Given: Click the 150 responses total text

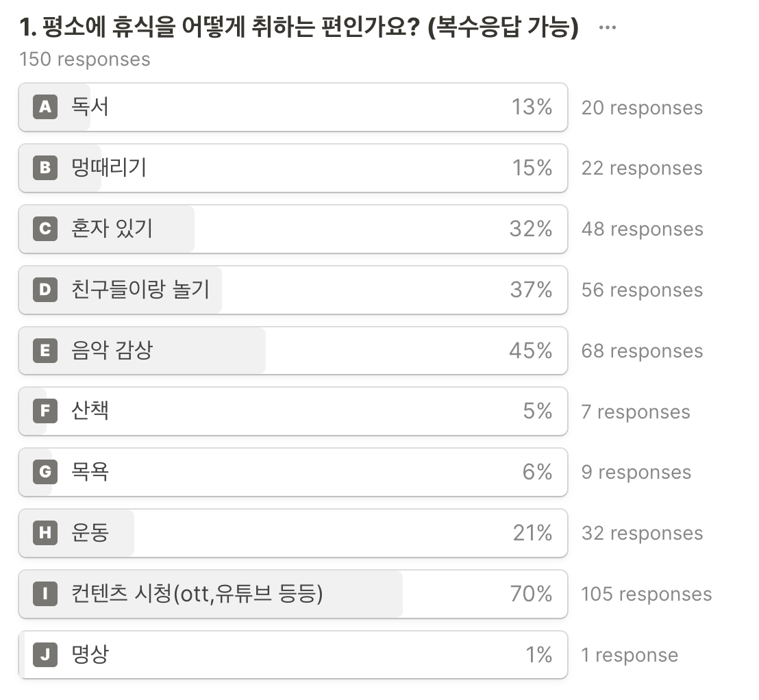Looking at the screenshot, I should tap(85, 60).
